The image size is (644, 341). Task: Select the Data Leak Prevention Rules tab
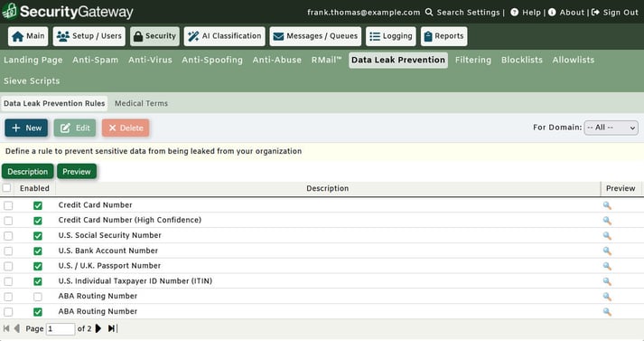pos(54,103)
